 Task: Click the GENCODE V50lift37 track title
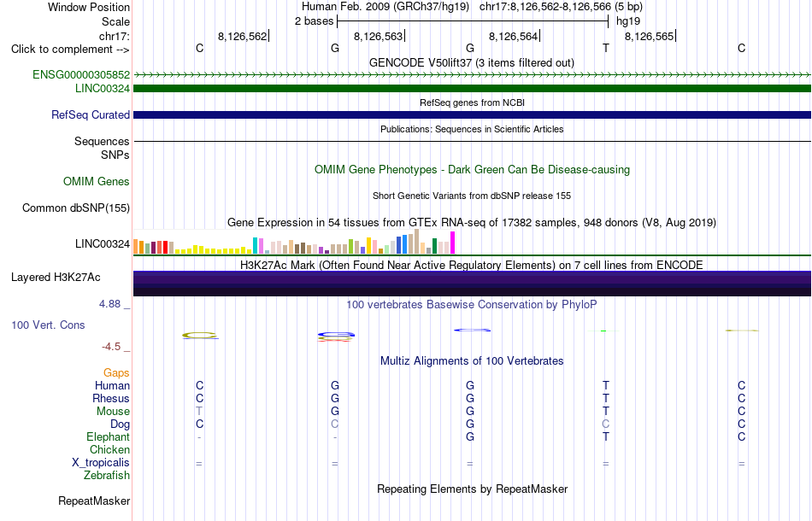click(471, 62)
